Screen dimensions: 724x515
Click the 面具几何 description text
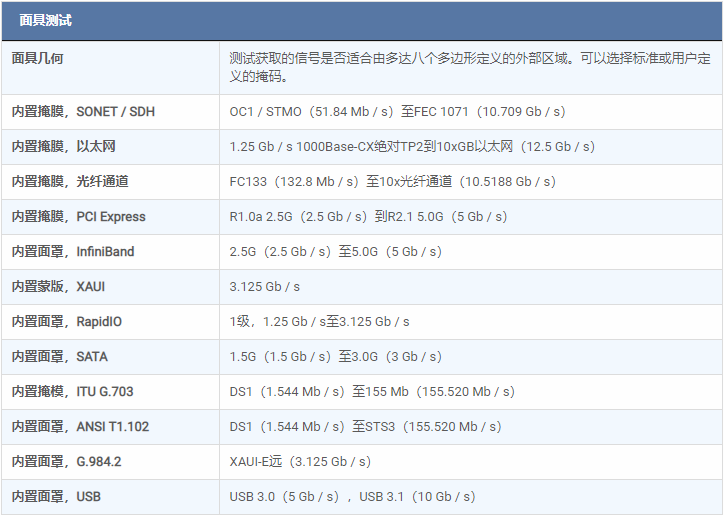click(x=469, y=67)
